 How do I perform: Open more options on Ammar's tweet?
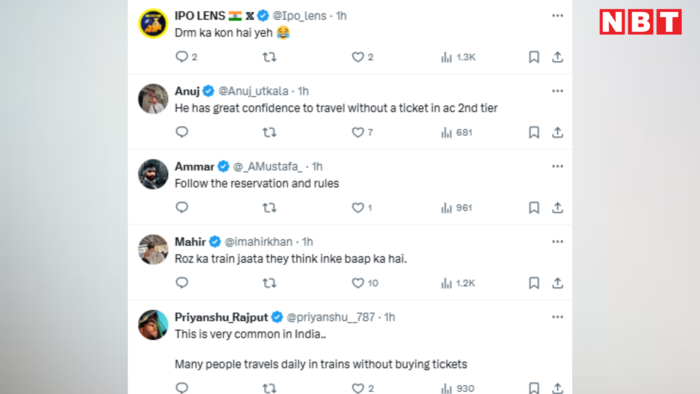[x=557, y=166]
